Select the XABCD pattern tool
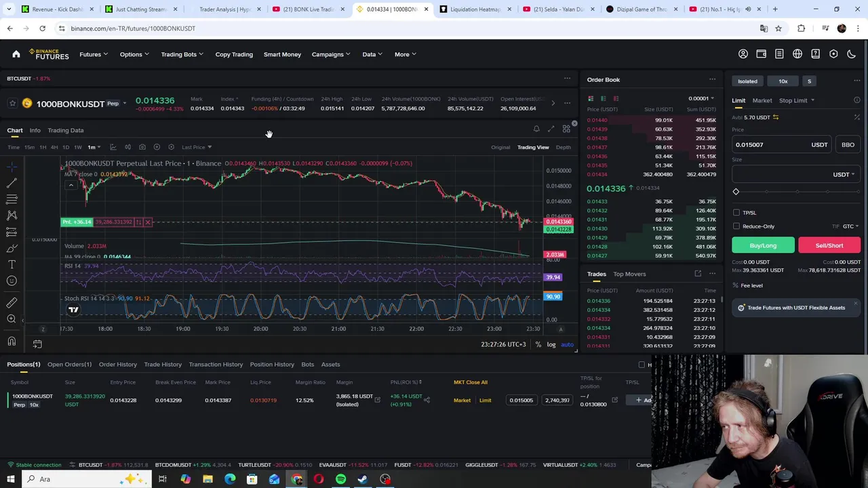Screen dimensions: 868x488 tap(12, 216)
